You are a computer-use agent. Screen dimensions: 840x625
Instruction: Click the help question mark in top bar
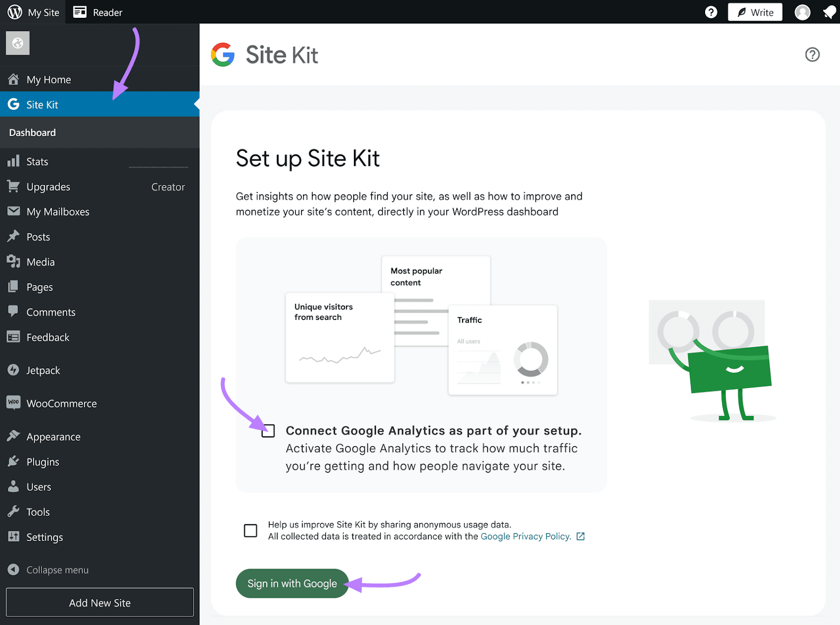pos(711,12)
